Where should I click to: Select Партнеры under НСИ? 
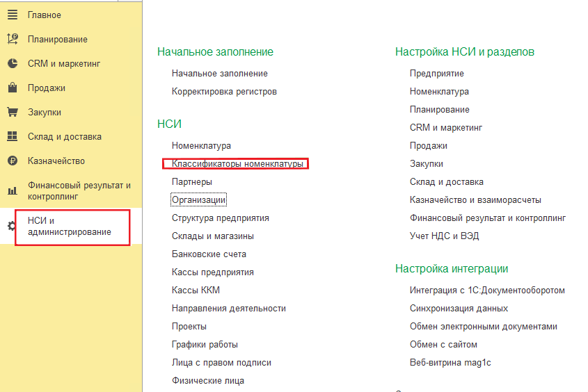[x=192, y=182]
